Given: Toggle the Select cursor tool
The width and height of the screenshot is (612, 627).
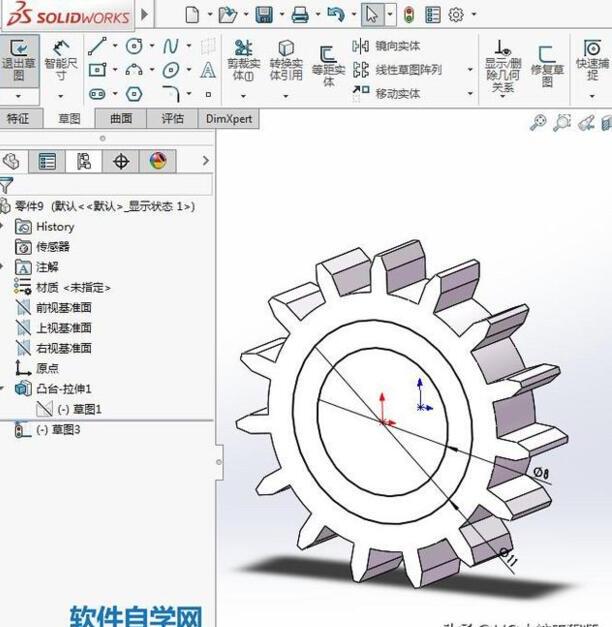Looking at the screenshot, I should pyautogui.click(x=371, y=15).
